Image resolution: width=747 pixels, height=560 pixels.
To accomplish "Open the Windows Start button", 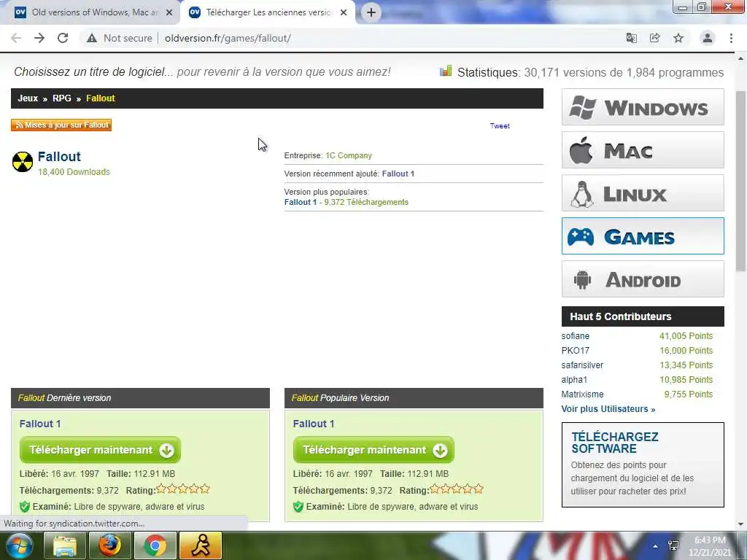I will pos(19,545).
